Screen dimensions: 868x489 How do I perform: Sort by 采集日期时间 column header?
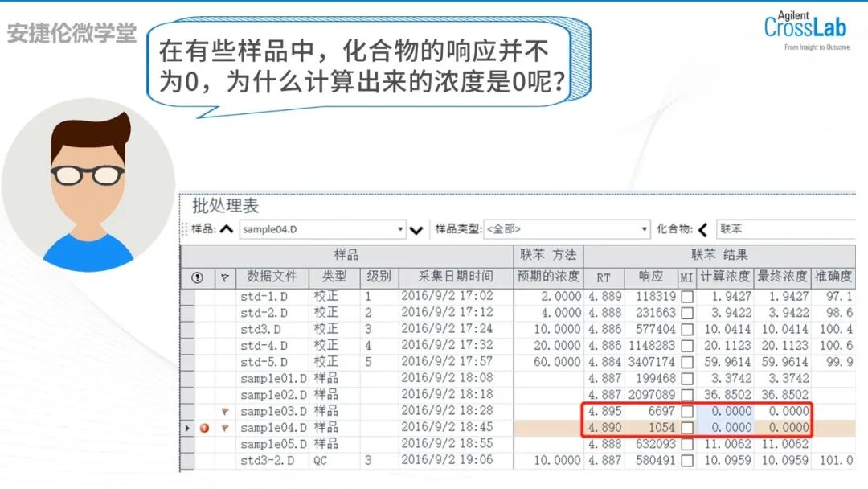coord(456,277)
